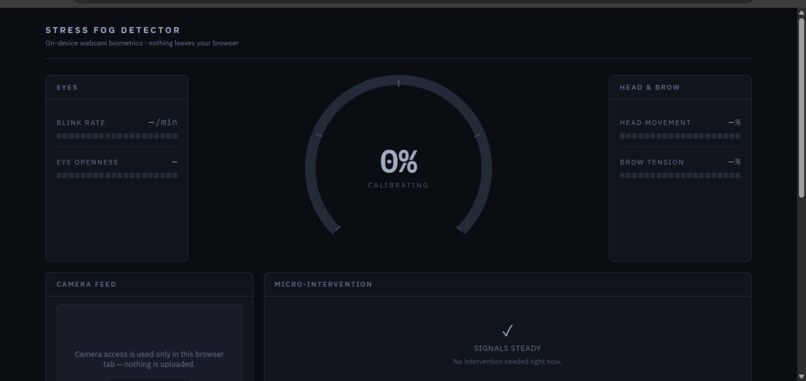
Task: Click the blink rate "—/min" value
Action: [x=163, y=122]
